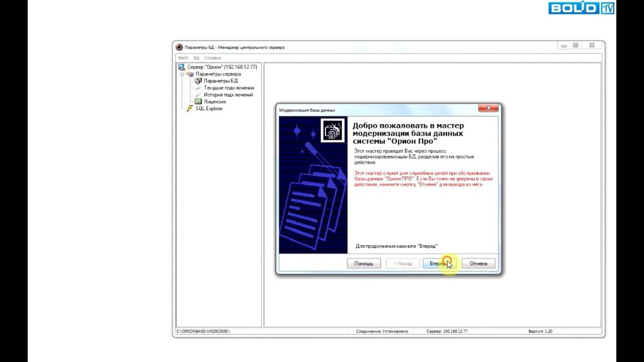Select the Параметры сервера folder icon
Screen dimensions: 644x362
click(x=190, y=74)
